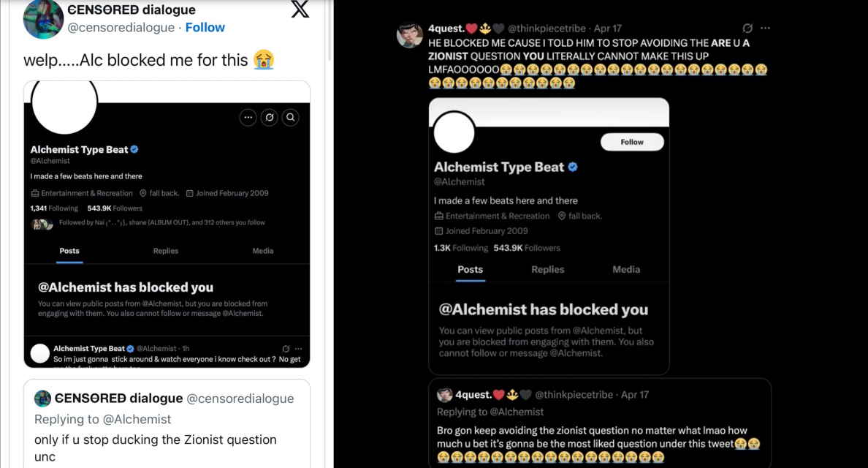The height and width of the screenshot is (468, 868).
Task: Click the Grok icon on the 4quest tweet
Action: pos(747,29)
